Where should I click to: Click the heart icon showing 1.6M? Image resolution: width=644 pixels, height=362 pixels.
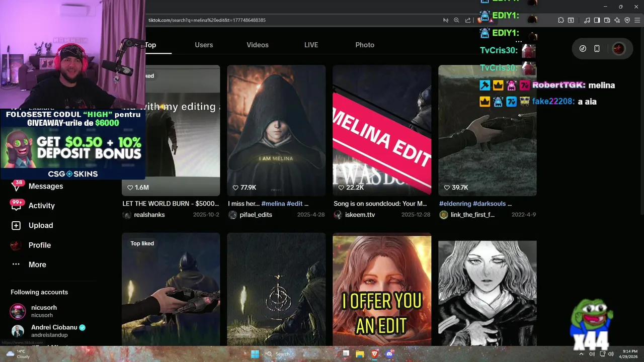[x=130, y=188]
